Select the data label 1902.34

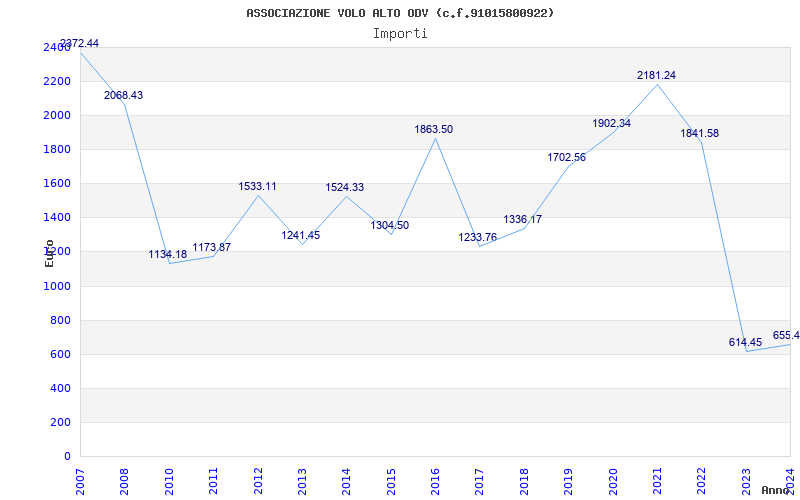(612, 123)
